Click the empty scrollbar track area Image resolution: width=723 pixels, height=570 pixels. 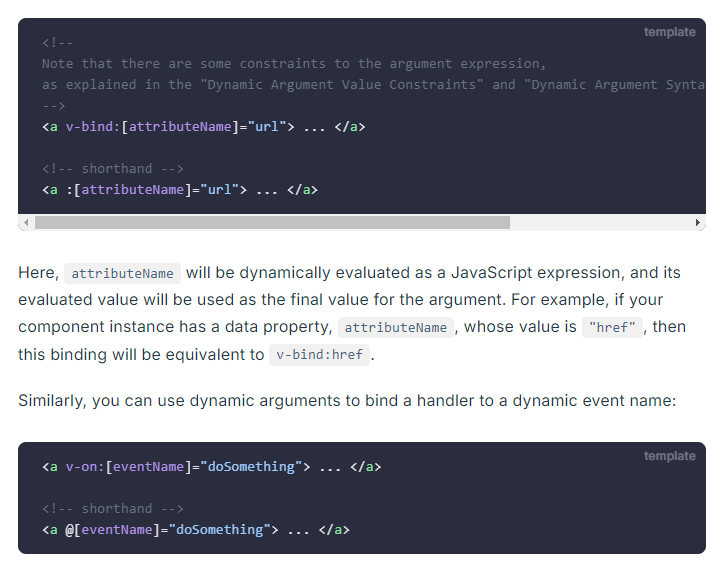pos(601,223)
